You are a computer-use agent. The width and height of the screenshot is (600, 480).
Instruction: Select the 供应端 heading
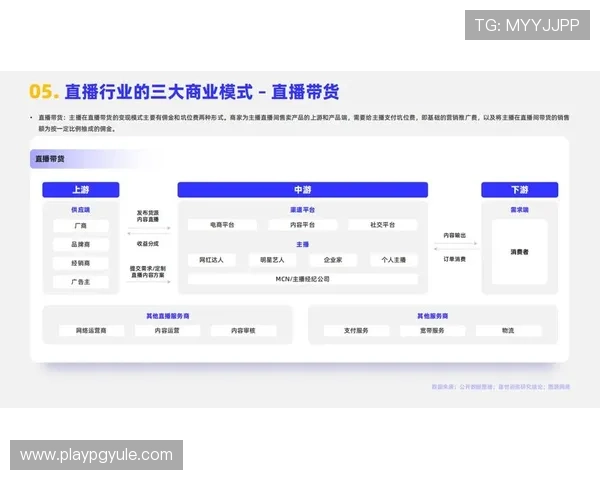click(80, 210)
